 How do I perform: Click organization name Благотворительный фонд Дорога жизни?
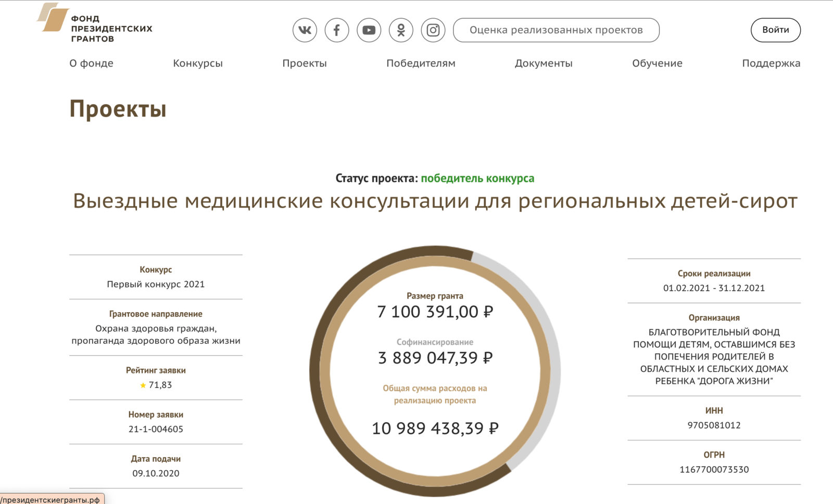pyautogui.click(x=714, y=357)
